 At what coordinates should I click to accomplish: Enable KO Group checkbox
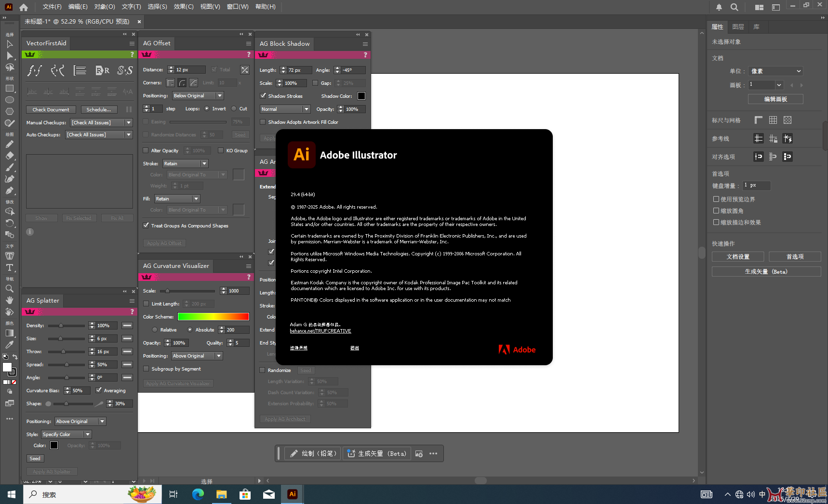[x=221, y=150]
